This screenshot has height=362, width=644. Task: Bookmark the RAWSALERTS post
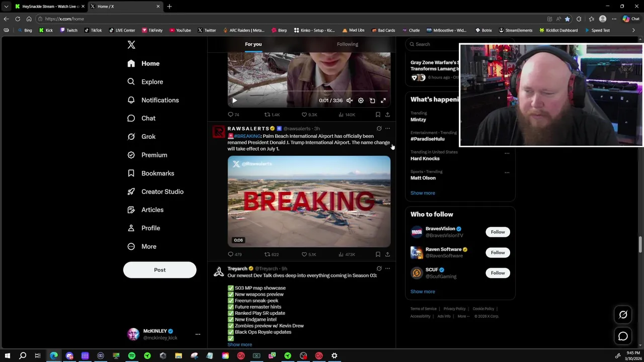(378, 254)
